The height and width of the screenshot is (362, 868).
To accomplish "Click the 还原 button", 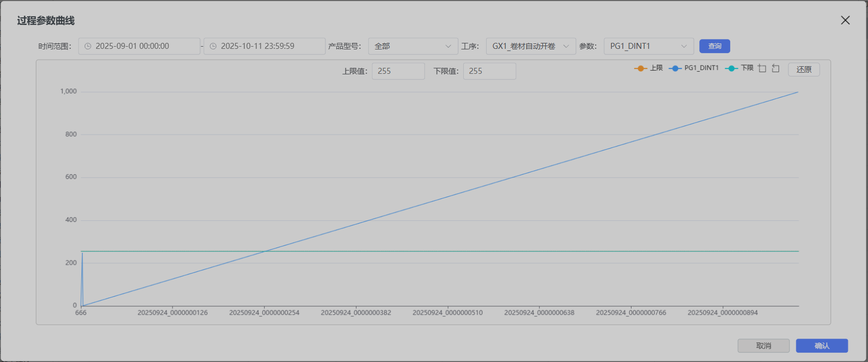I will (x=803, y=69).
